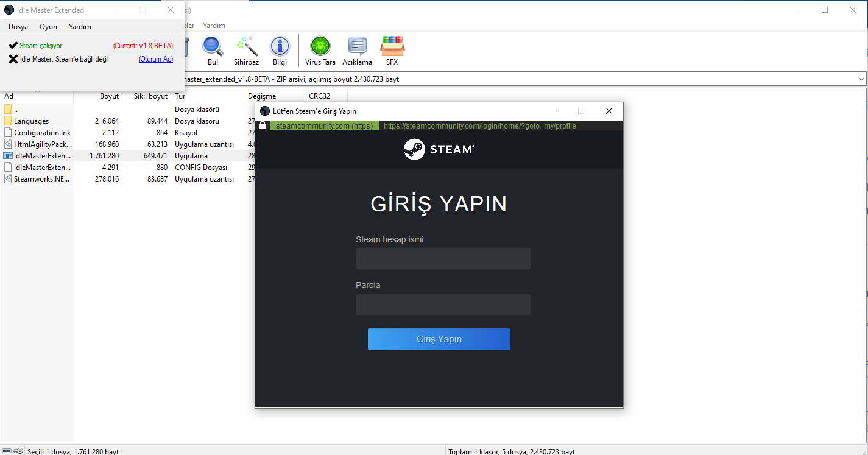Screen dimensions: 868x455
Task: Sort WinRAR list by Ad column
Action: pyautogui.click(x=37, y=96)
